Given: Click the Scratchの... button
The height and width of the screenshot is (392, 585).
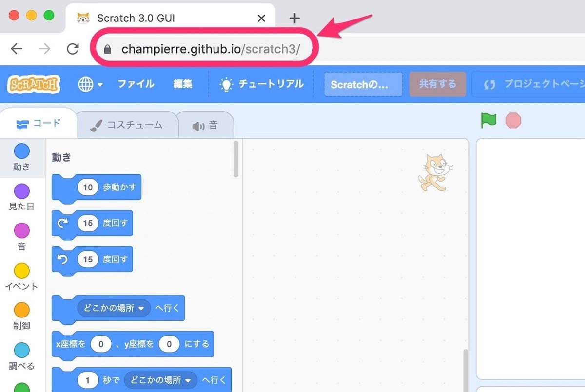Looking at the screenshot, I should click(x=363, y=84).
